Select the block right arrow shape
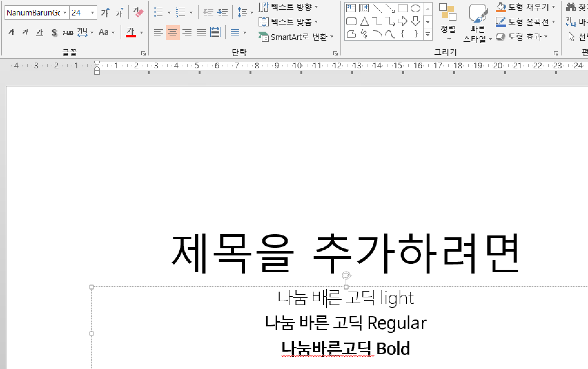This screenshot has width=588, height=369. tap(403, 21)
